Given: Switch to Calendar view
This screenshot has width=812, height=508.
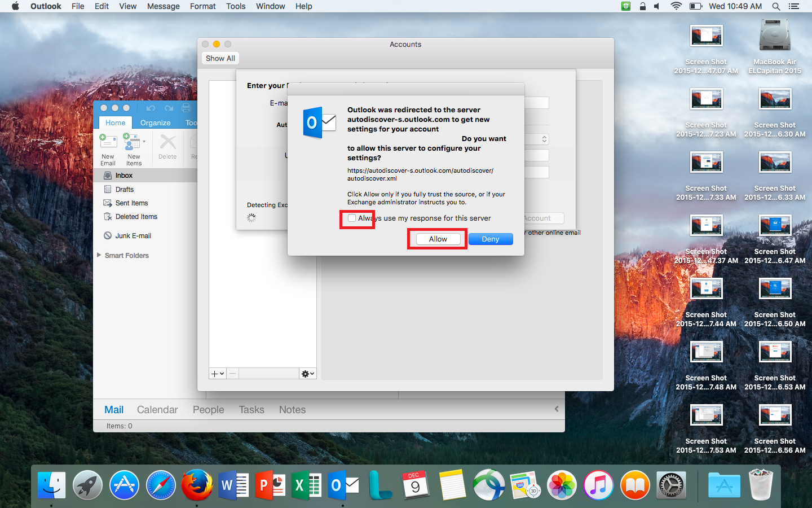Looking at the screenshot, I should point(157,410).
